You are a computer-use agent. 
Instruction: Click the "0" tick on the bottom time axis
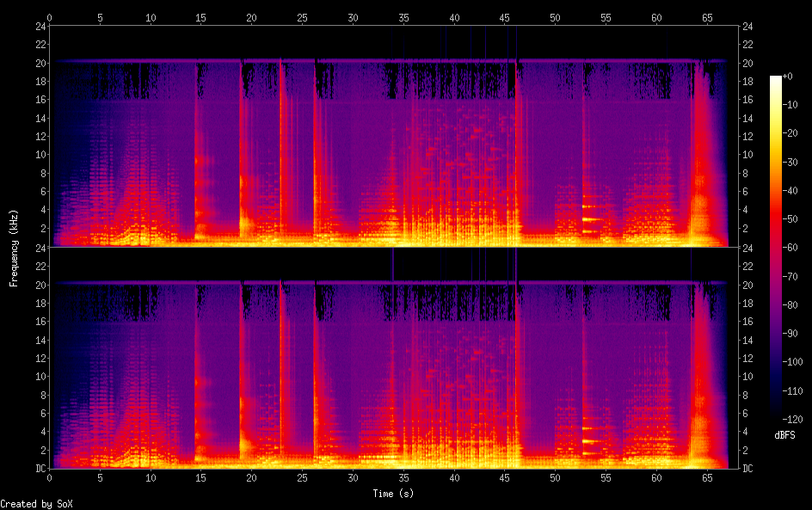(50, 477)
